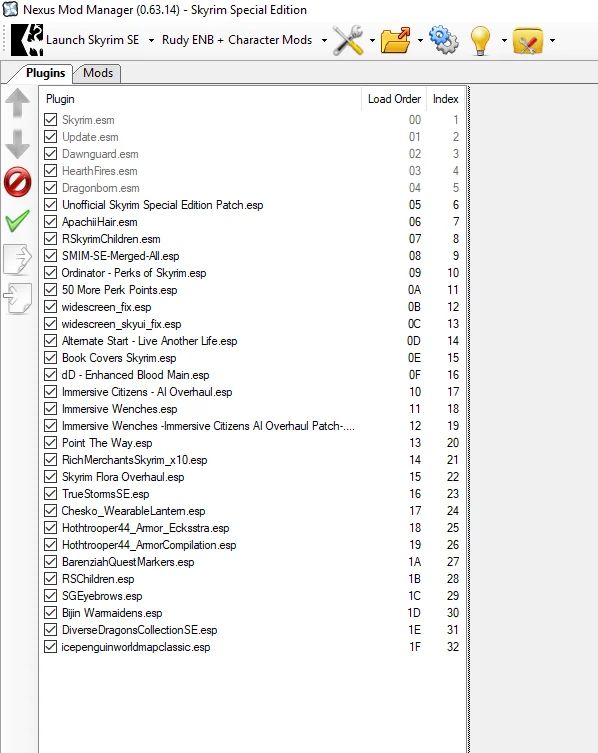Click the yellow tools category icon
This screenshot has height=753, width=598.
pos(528,41)
